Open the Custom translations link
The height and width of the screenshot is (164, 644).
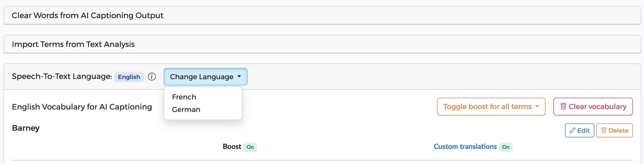tap(465, 146)
